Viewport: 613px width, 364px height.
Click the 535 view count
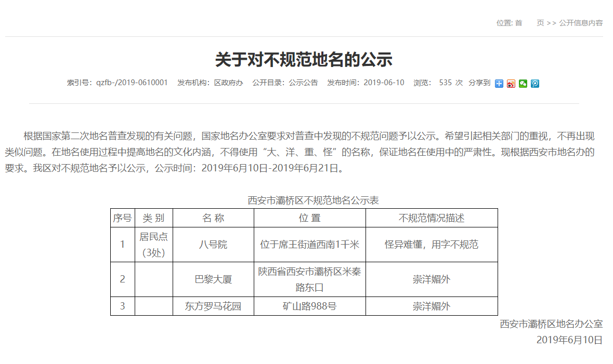point(445,83)
